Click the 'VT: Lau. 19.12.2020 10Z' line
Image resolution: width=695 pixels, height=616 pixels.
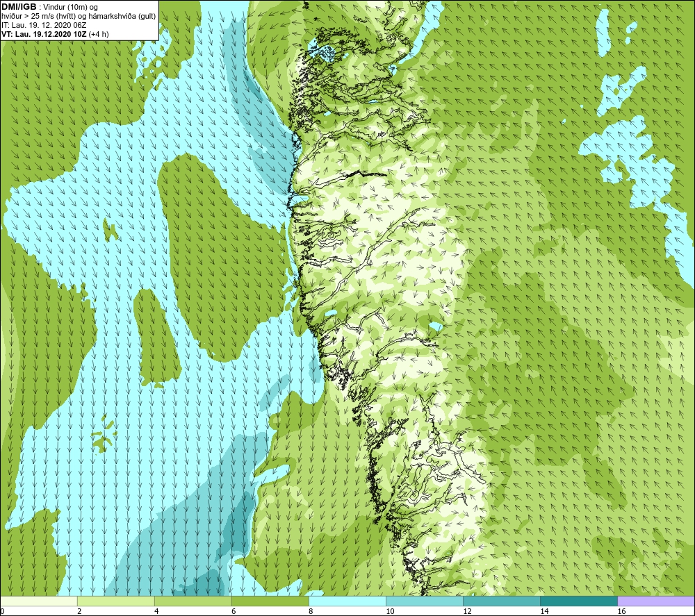point(55,34)
